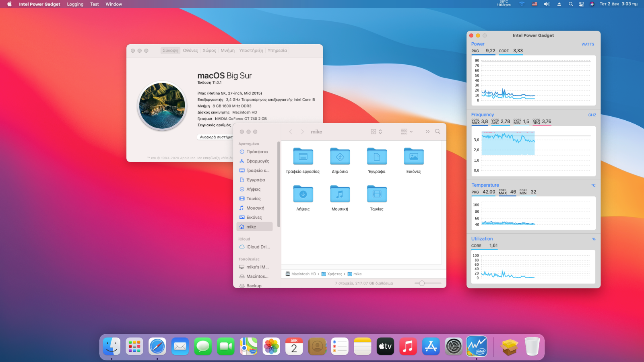The width and height of the screenshot is (644, 362).
Task: Open the Μουσική folder icon in Finder
Action: pos(340,194)
